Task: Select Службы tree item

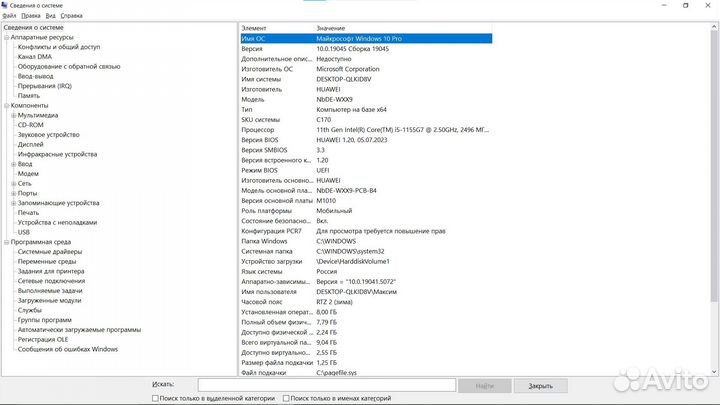Action: [29, 310]
